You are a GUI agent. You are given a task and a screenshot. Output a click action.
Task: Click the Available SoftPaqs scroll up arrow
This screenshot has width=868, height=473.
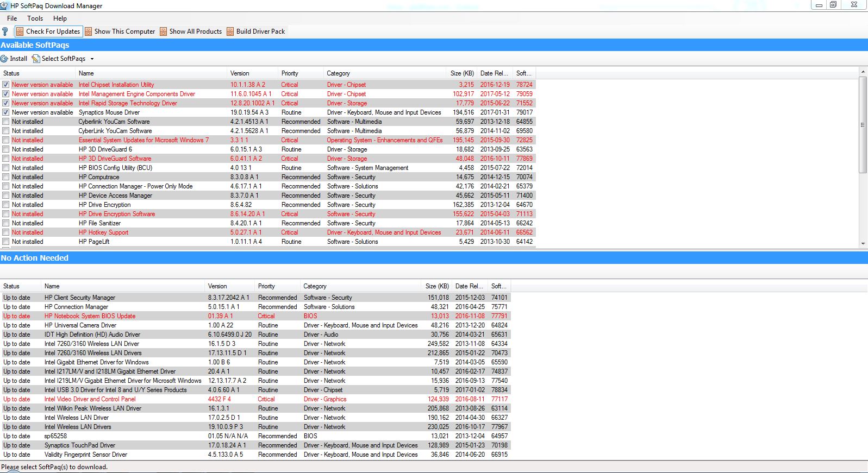tap(863, 72)
